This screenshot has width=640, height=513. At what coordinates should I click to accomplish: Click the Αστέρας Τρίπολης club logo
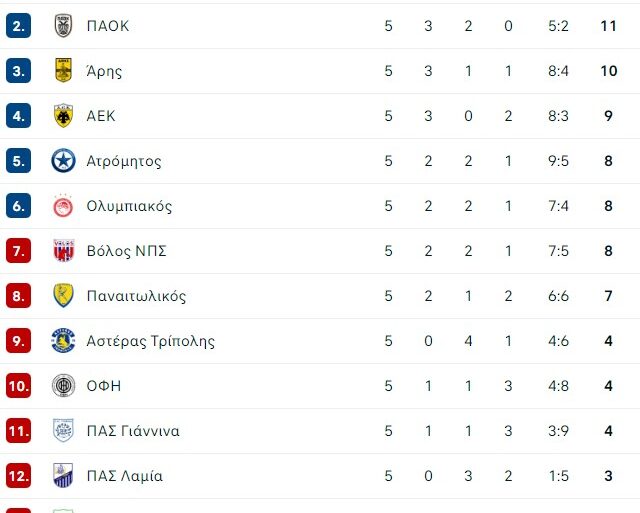point(63,341)
